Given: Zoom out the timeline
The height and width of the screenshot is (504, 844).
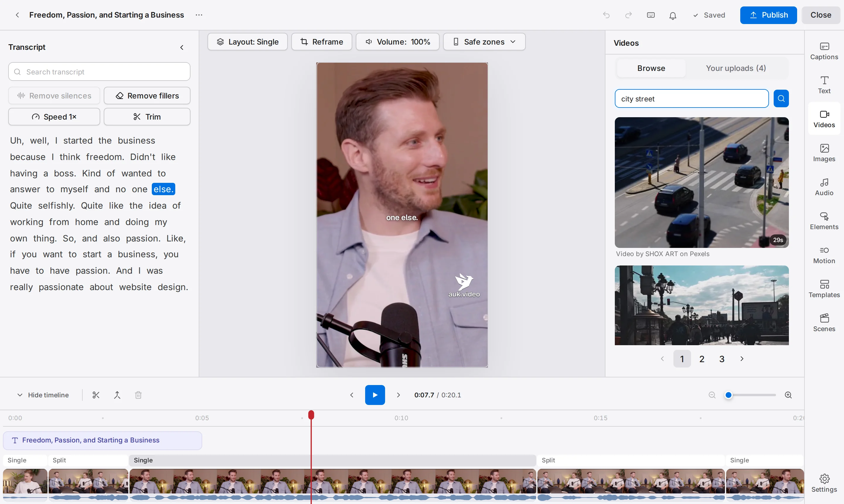Looking at the screenshot, I should click(x=712, y=395).
